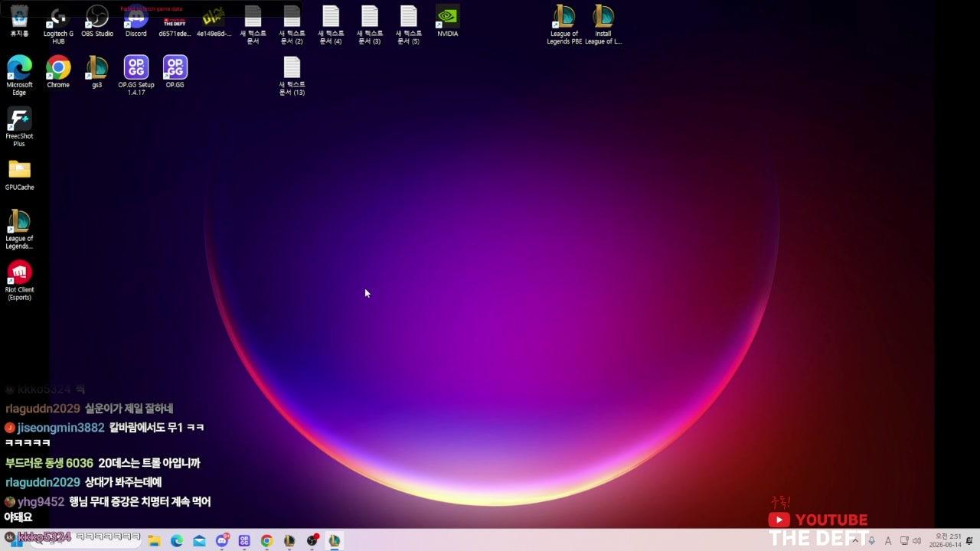Select the Chrome desktop shortcut
The image size is (980, 551).
pos(58,72)
